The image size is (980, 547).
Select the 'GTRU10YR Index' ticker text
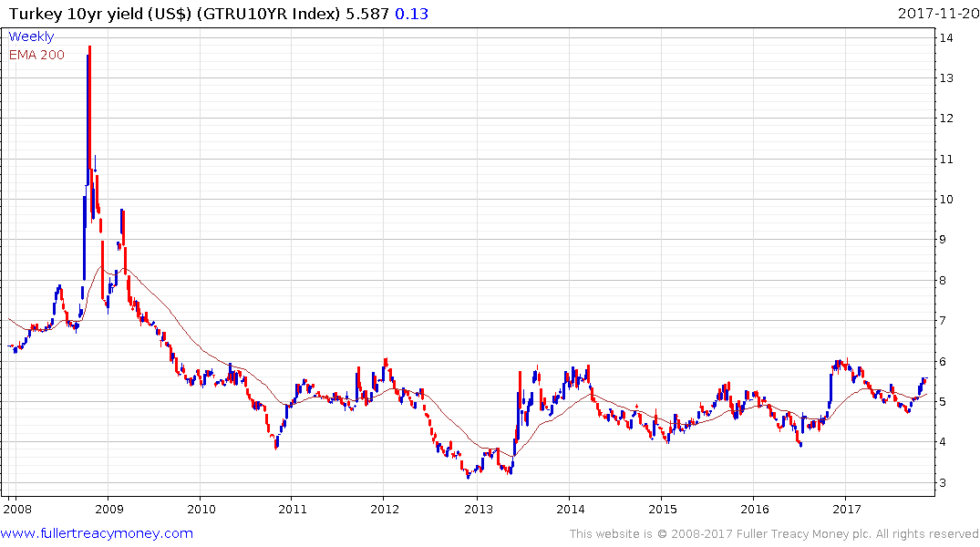(269, 14)
